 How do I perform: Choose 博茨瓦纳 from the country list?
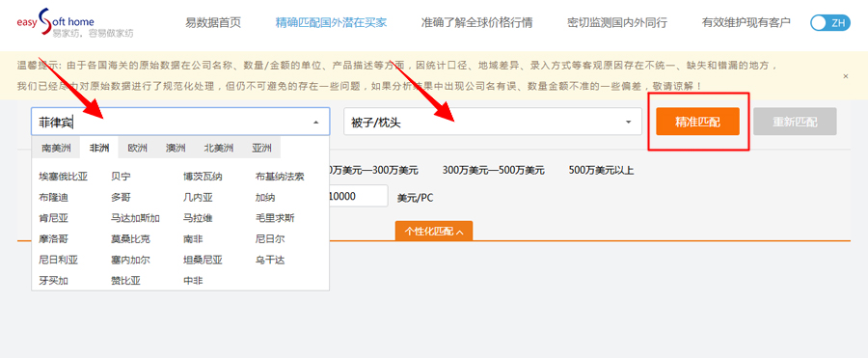pos(203,177)
